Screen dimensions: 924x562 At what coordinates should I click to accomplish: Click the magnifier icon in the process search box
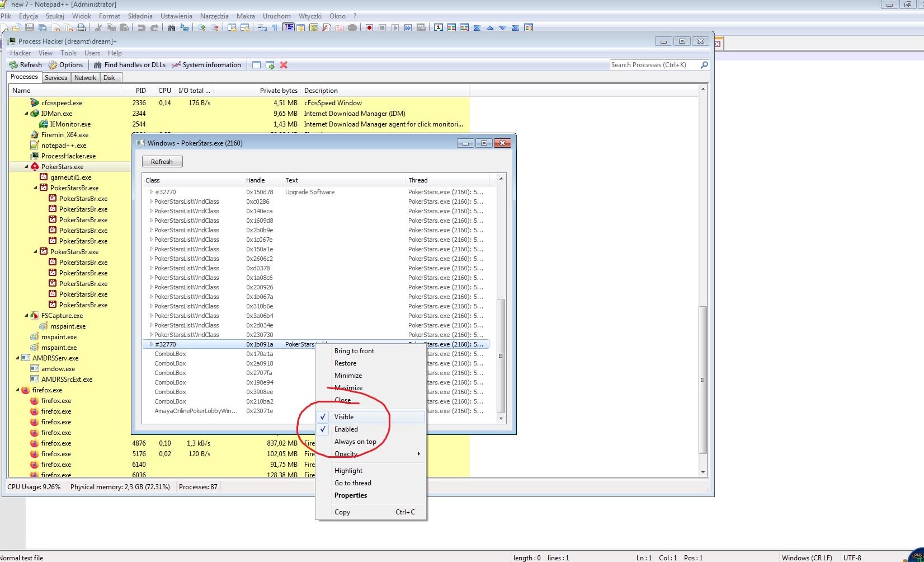click(704, 65)
